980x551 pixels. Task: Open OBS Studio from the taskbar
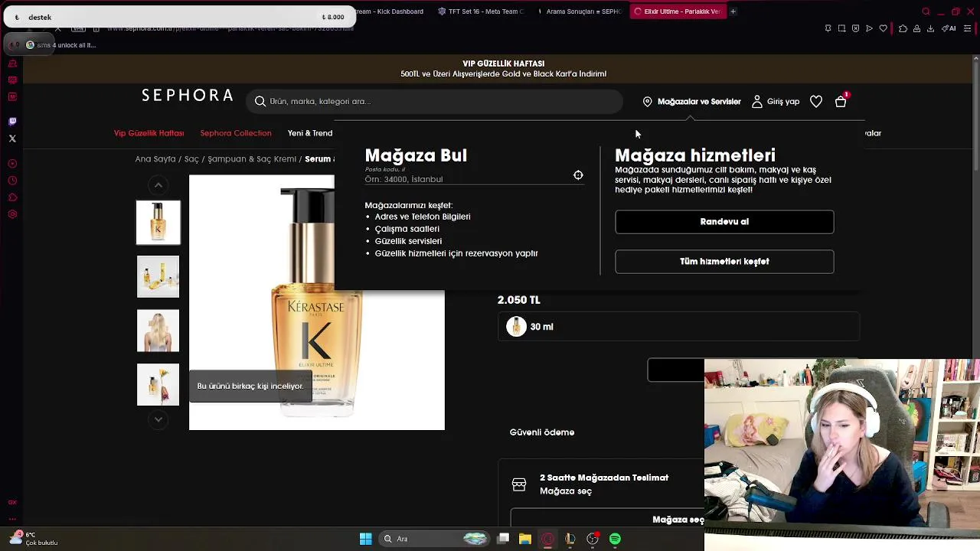click(593, 539)
